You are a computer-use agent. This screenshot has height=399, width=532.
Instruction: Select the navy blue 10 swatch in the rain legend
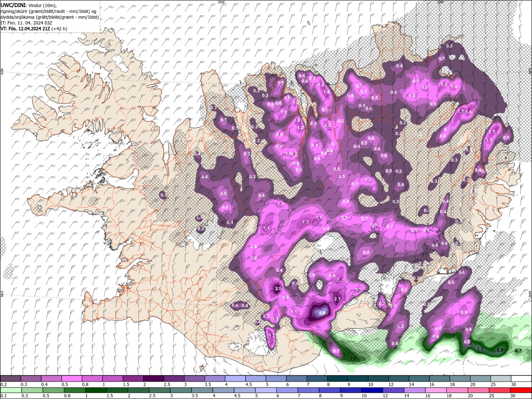pos(372,390)
